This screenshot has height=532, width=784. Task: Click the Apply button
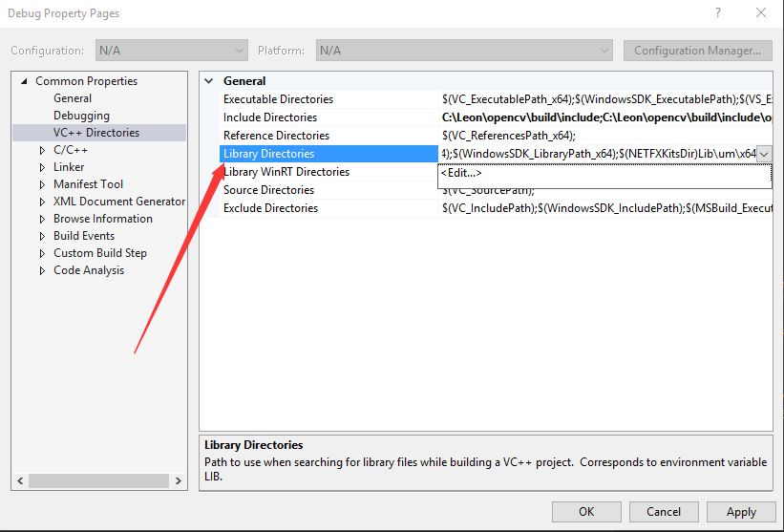pyautogui.click(x=741, y=512)
